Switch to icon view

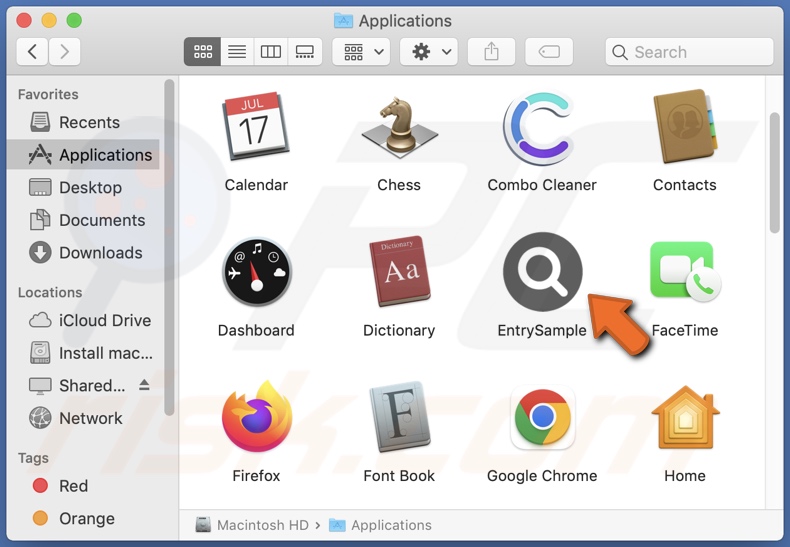[x=203, y=51]
